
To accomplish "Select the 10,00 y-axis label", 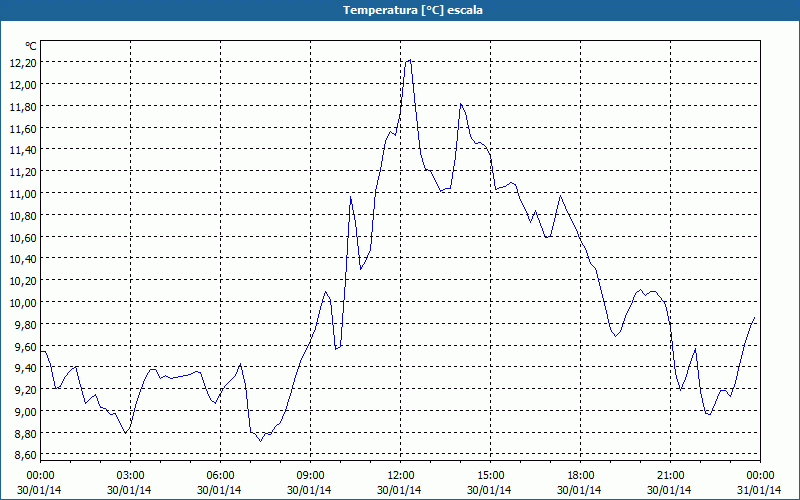I will [23, 303].
